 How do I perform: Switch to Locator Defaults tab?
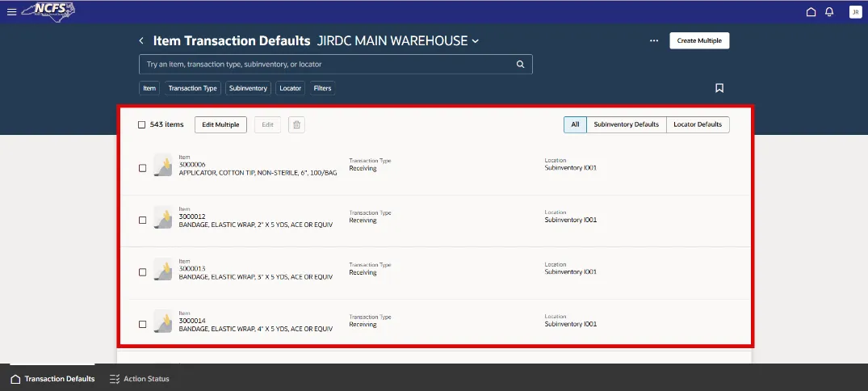(x=698, y=124)
